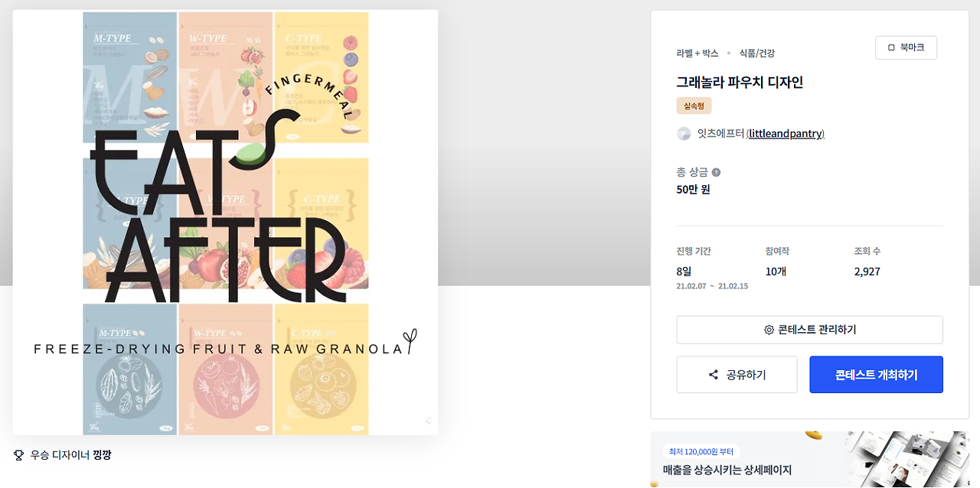Click the share icon on 공유하기 button
The width and height of the screenshot is (980, 488).
coord(714,375)
